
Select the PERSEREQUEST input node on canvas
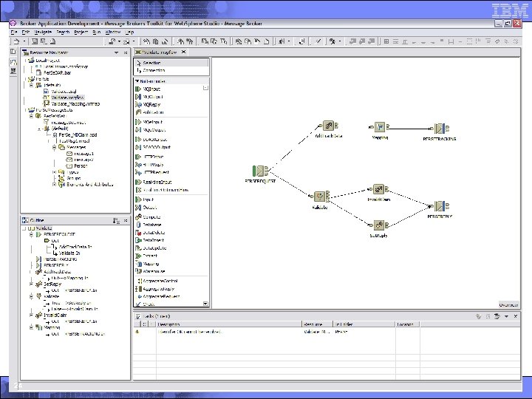tap(260, 171)
